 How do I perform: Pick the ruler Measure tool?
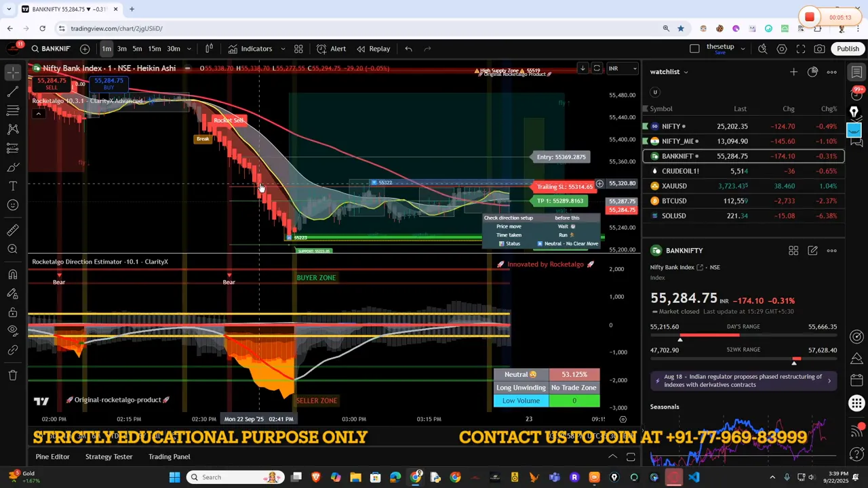[x=13, y=230]
